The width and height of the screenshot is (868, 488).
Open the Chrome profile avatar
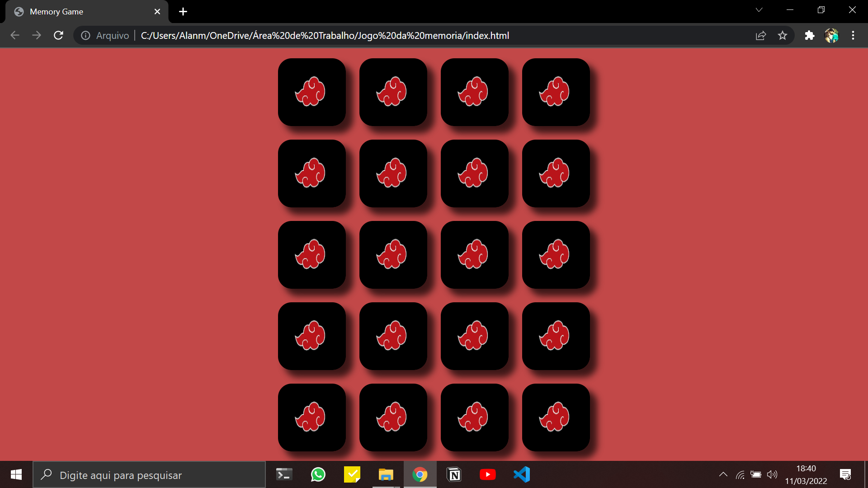coord(831,35)
